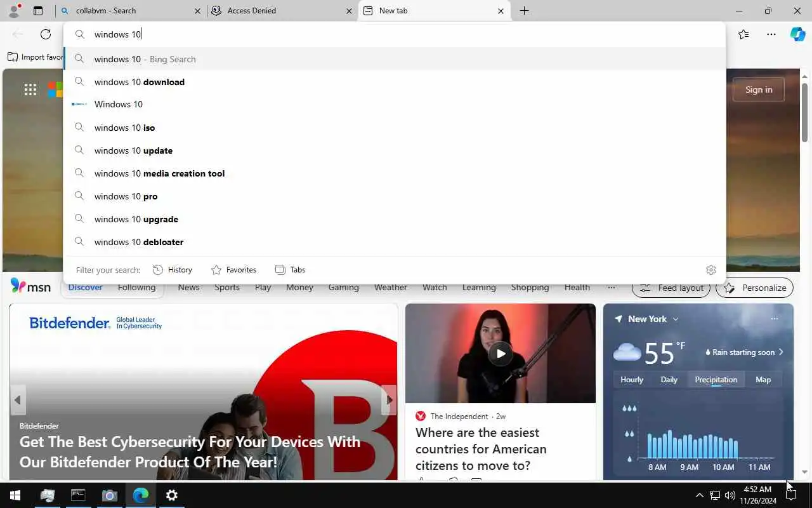The width and height of the screenshot is (812, 508).
Task: Open a new tab with plus icon
Action: click(x=524, y=11)
